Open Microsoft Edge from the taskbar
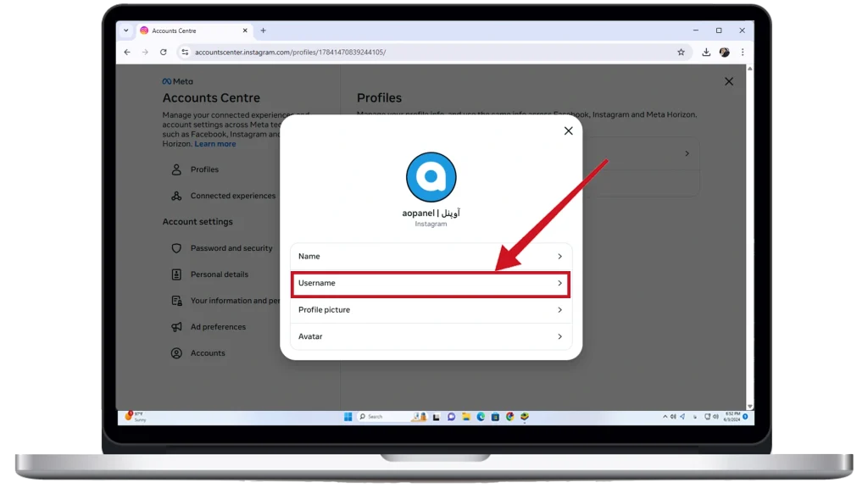Screen dimensions: 868x488 pyautogui.click(x=481, y=417)
